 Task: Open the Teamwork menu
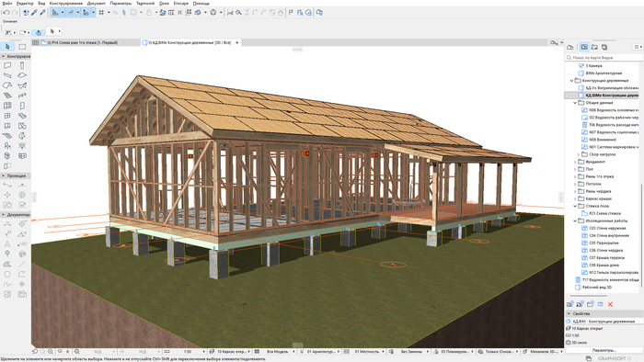(145, 4)
